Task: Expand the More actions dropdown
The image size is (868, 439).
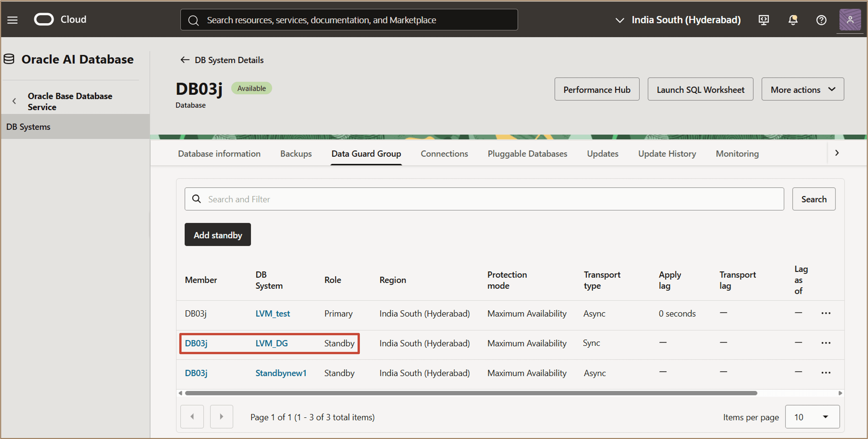Action: (x=802, y=90)
